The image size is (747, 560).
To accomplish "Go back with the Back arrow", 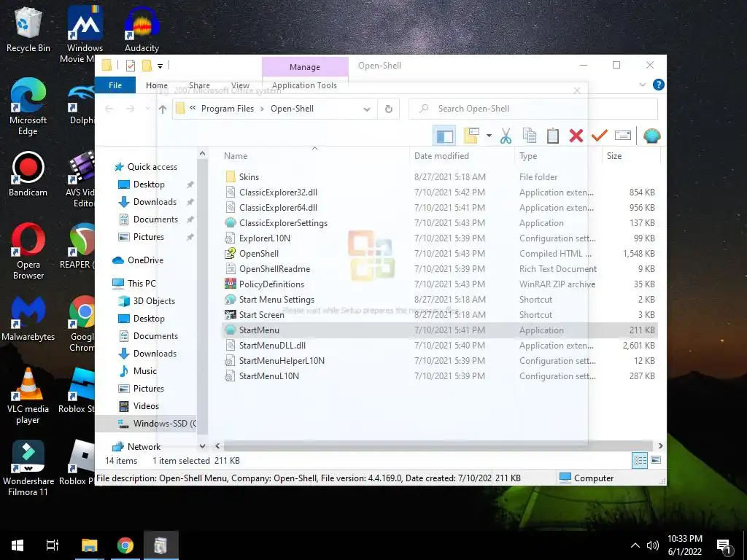I will click(x=109, y=109).
